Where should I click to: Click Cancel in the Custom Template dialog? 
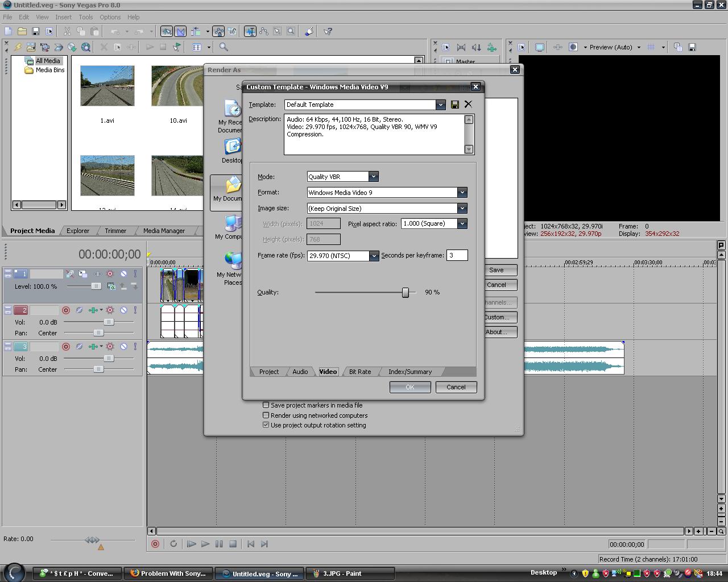pos(456,387)
